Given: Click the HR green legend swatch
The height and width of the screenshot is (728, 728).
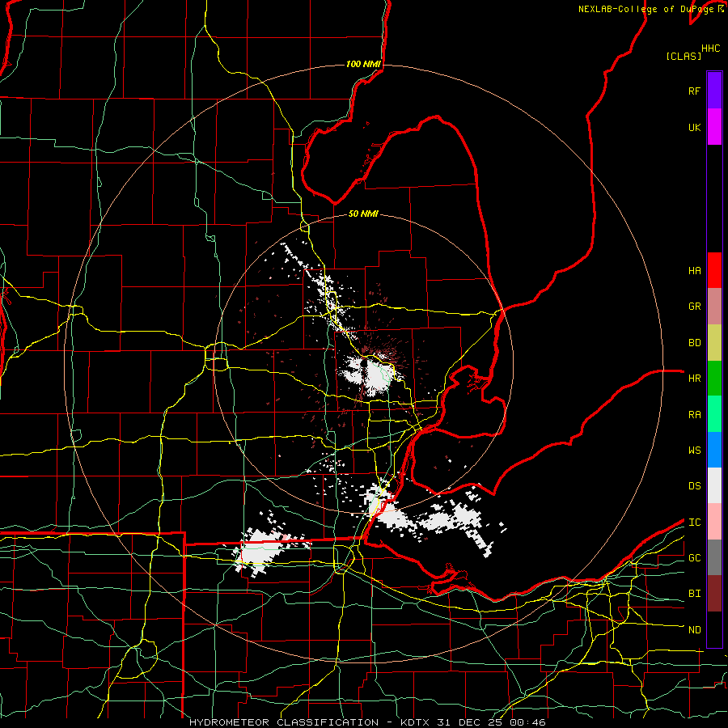Looking at the screenshot, I should [714, 379].
